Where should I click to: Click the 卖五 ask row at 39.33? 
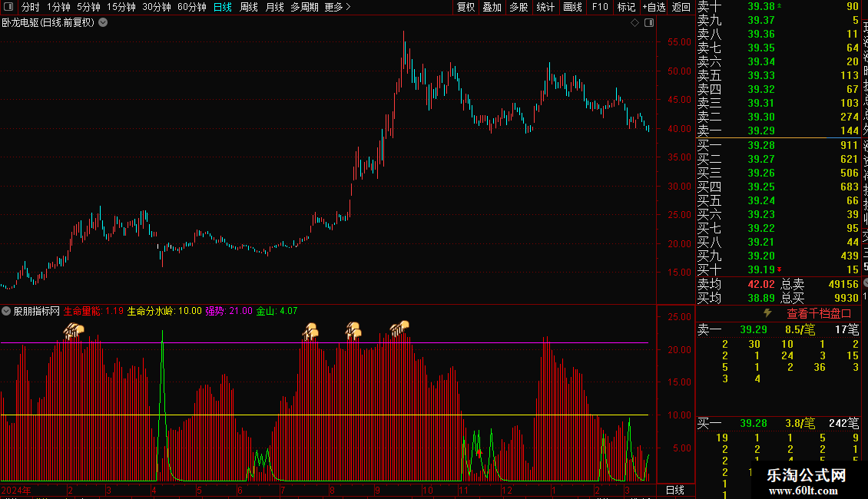[778, 75]
